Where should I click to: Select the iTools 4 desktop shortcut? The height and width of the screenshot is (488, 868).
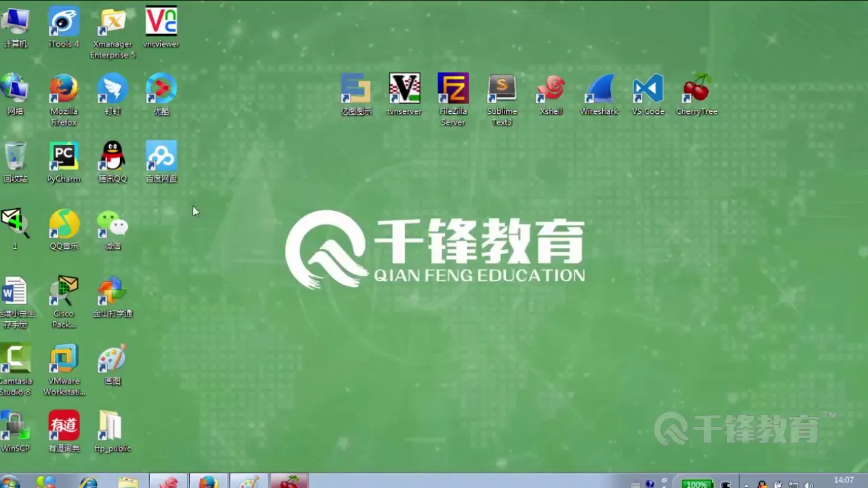tap(64, 27)
